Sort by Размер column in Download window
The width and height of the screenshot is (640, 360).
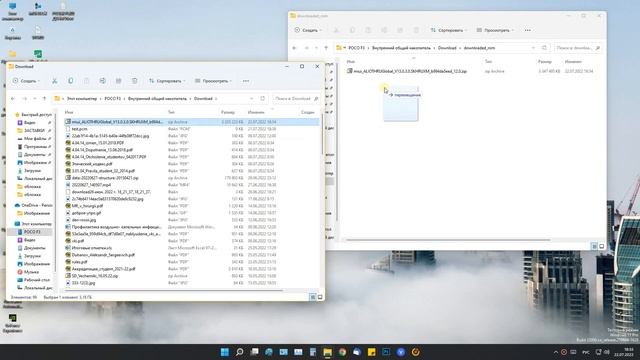point(228,112)
